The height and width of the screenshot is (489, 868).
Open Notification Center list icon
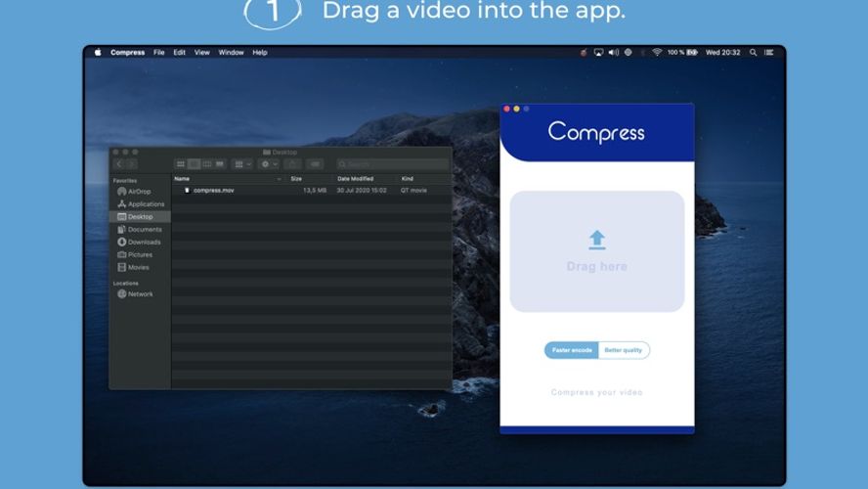coord(769,52)
